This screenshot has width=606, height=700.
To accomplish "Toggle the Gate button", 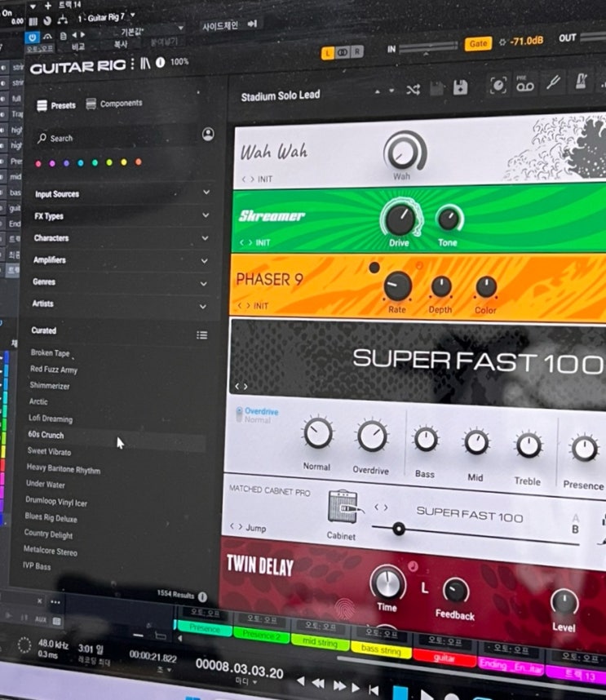I will (x=478, y=43).
